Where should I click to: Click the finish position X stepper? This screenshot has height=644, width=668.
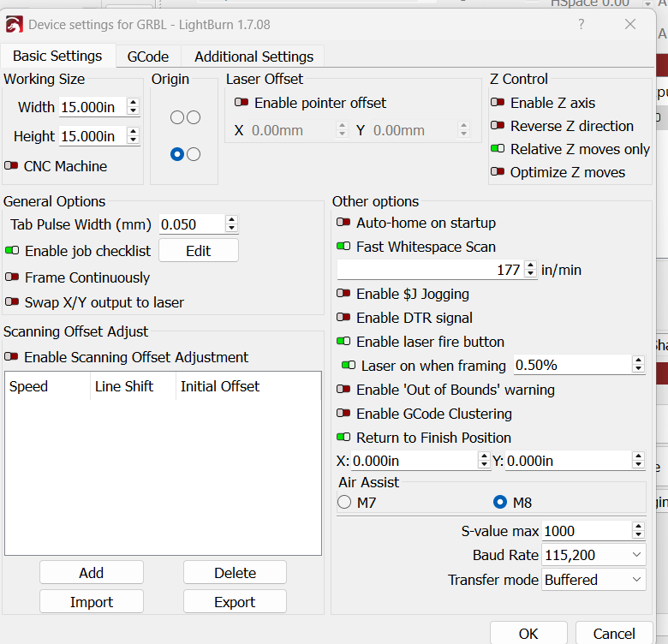click(484, 461)
